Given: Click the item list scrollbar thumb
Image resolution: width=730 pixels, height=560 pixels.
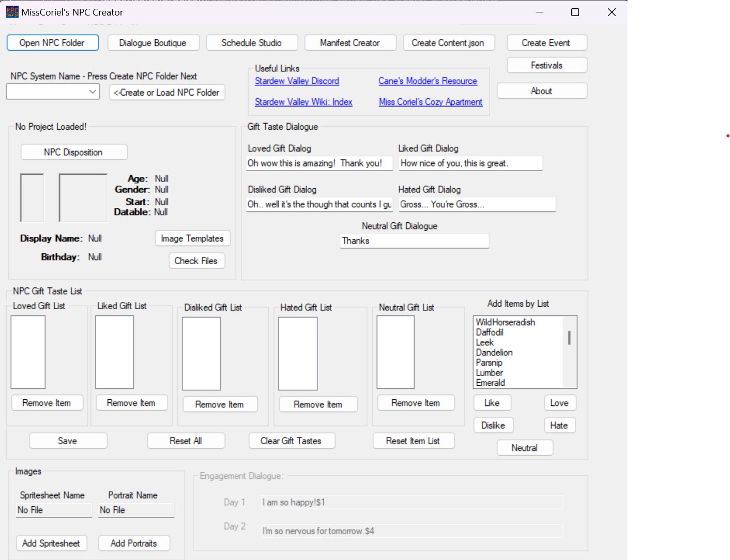Looking at the screenshot, I should 569,338.
